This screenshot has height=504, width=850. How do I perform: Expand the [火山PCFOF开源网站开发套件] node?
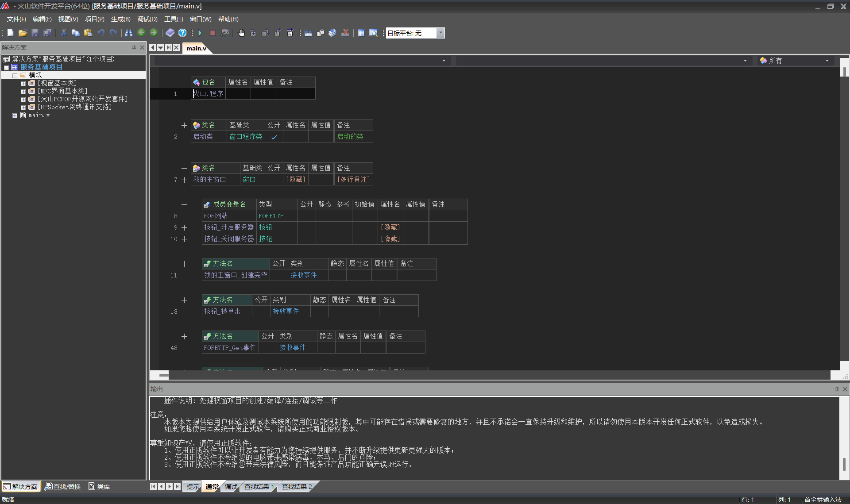[23, 100]
